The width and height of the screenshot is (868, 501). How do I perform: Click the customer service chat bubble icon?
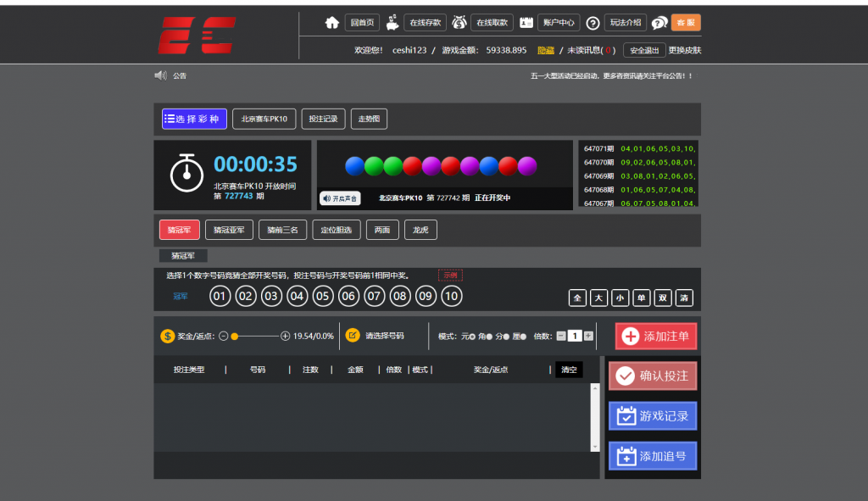coord(659,23)
